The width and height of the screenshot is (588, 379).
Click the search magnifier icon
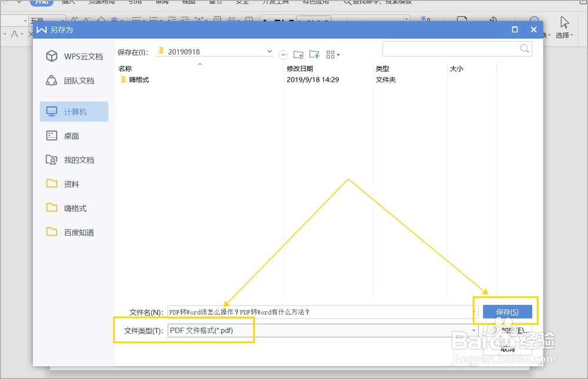click(524, 49)
